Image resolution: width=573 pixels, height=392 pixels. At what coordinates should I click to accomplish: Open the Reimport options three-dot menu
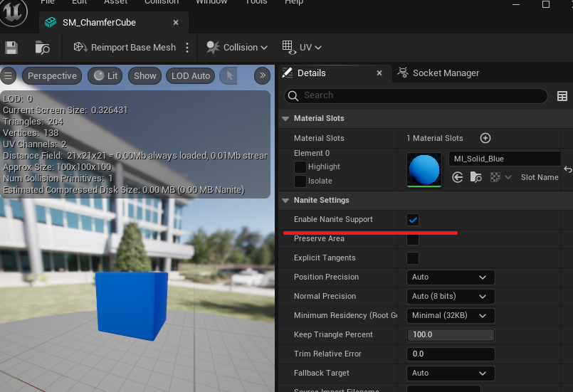click(187, 48)
